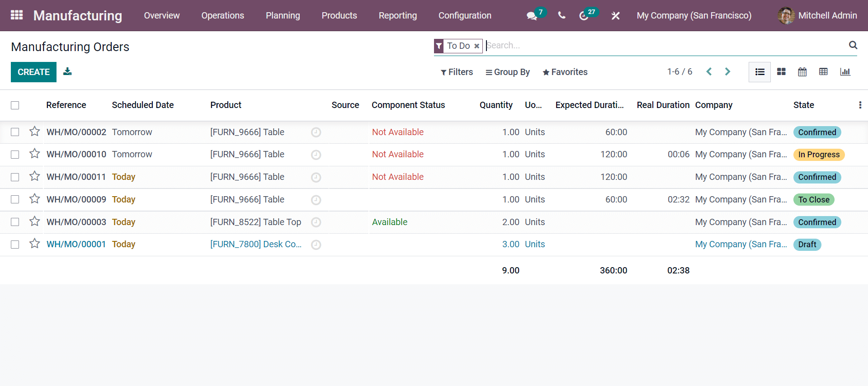The height and width of the screenshot is (386, 868).
Task: Switch to Calendar view
Action: point(802,72)
